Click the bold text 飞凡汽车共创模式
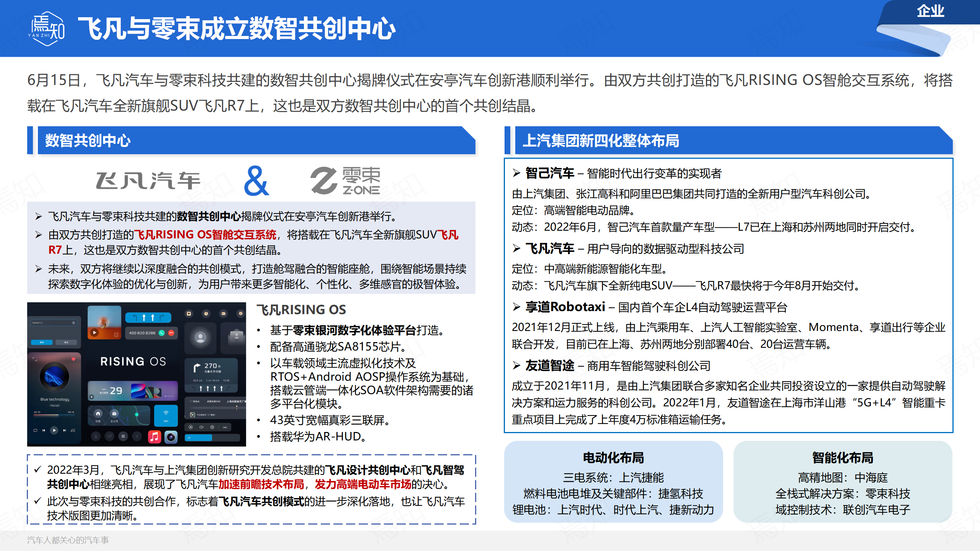This screenshot has width=980, height=551. pos(261,501)
